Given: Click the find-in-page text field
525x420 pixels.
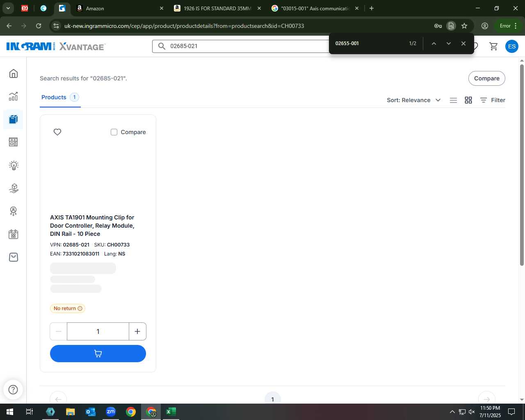Looking at the screenshot, I should point(369,43).
